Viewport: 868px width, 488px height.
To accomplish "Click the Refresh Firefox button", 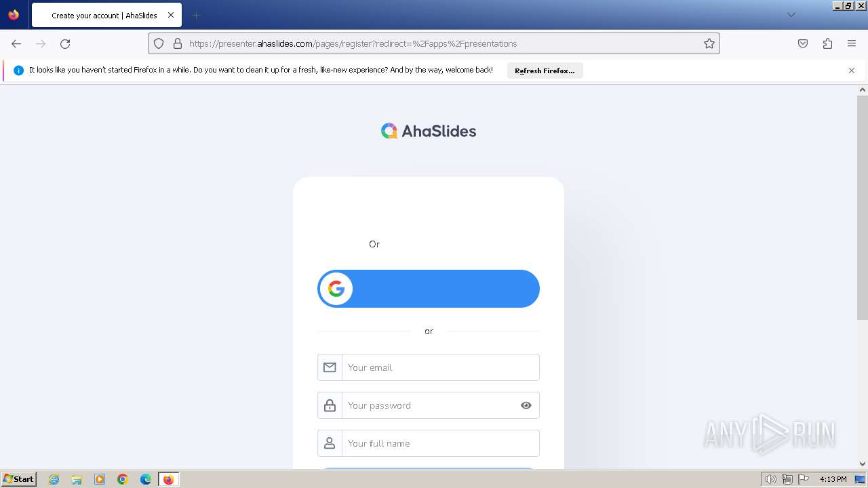I will pos(545,70).
